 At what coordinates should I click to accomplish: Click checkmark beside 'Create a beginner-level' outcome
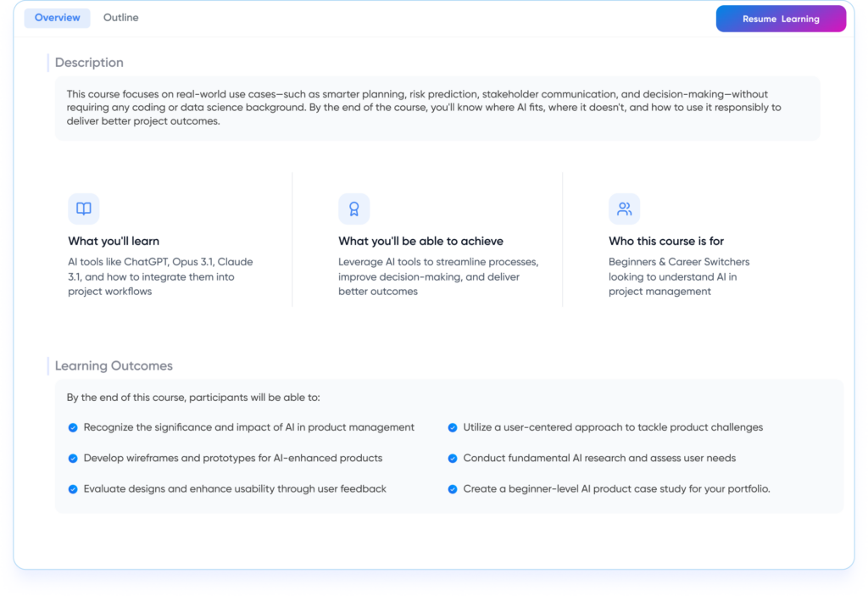[453, 489]
